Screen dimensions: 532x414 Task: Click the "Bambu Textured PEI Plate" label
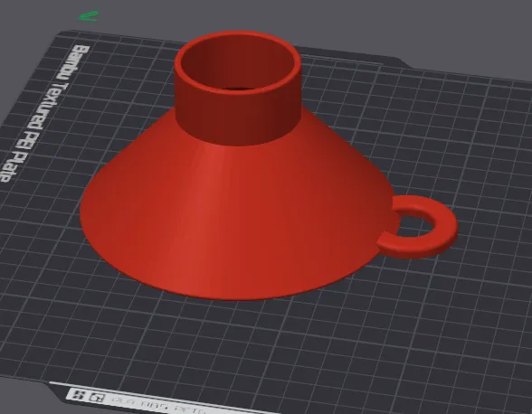point(45,114)
